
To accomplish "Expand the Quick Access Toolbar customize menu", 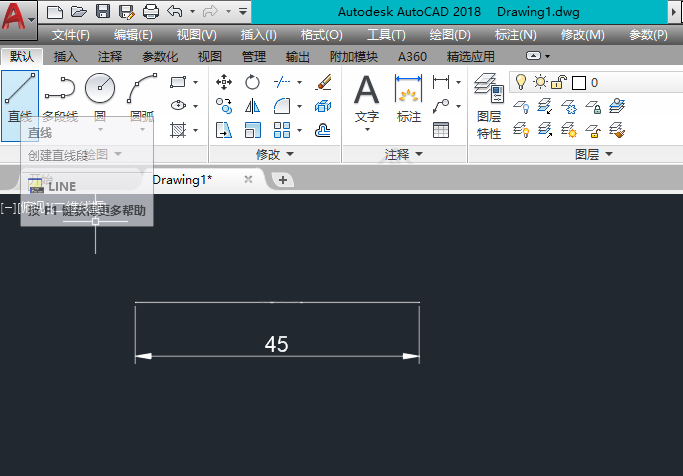I will click(243, 12).
